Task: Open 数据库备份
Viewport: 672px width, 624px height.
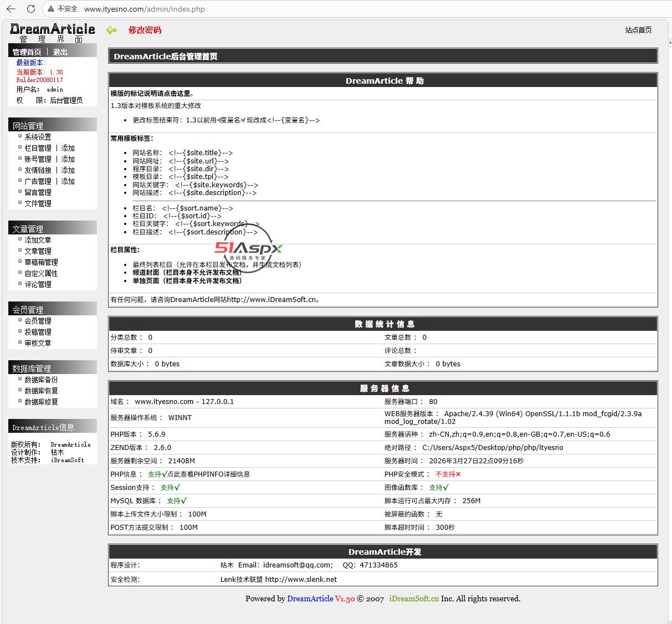Action: click(x=41, y=380)
